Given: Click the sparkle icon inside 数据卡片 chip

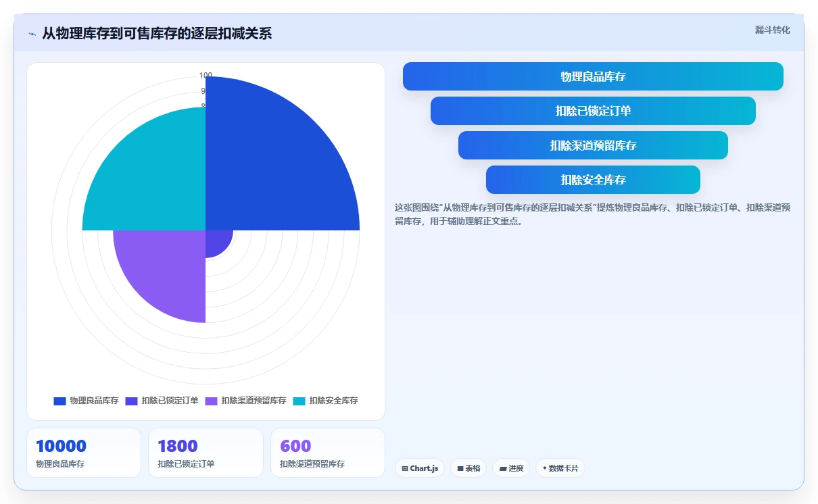Looking at the screenshot, I should pyautogui.click(x=544, y=468).
